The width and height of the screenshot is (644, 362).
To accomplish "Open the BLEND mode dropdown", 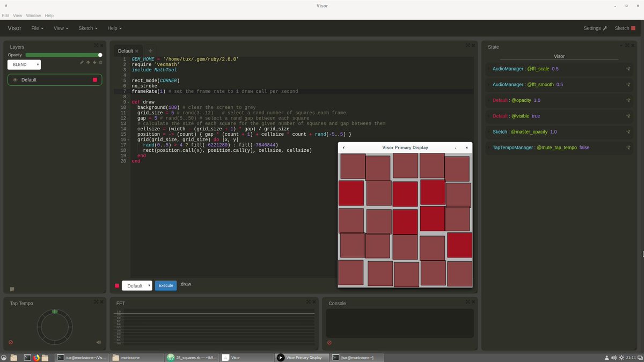I will [24, 64].
